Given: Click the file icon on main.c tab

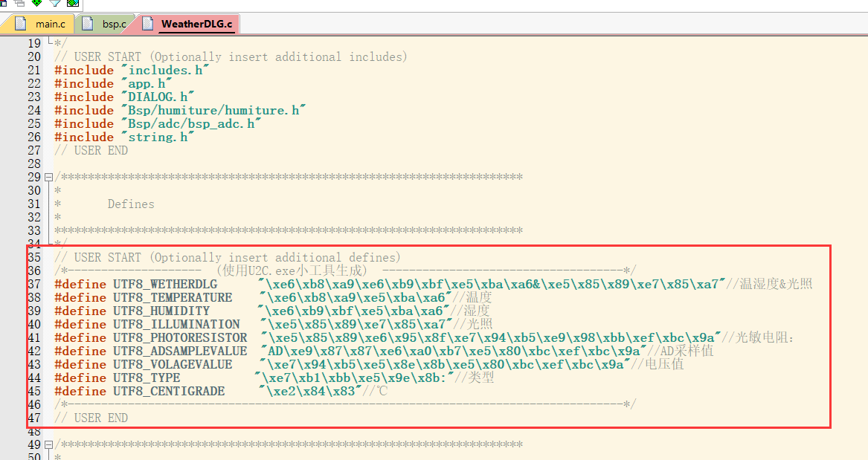Looking at the screenshot, I should point(21,24).
